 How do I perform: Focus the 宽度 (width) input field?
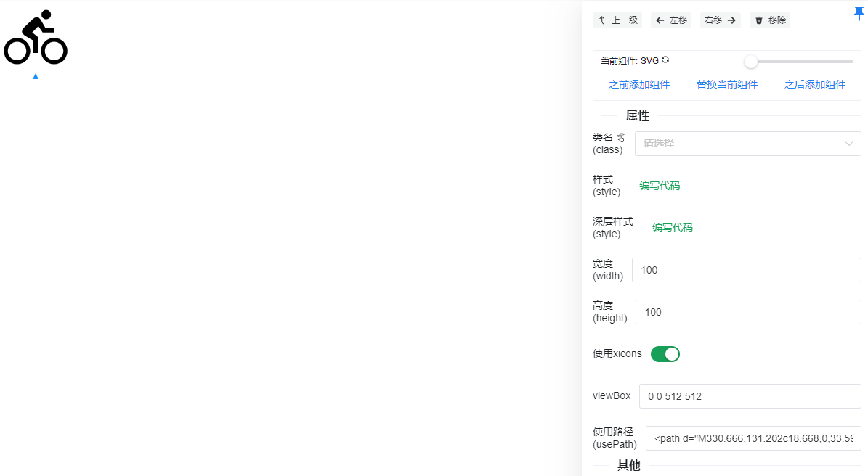(x=746, y=270)
